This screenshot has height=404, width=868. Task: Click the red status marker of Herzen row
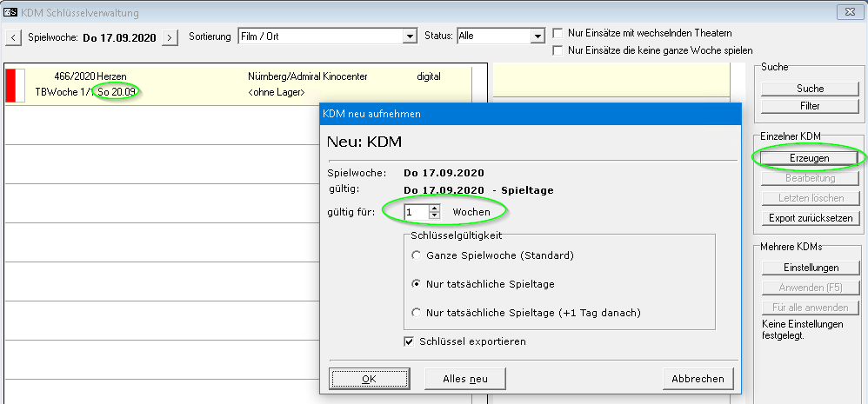click(x=14, y=85)
